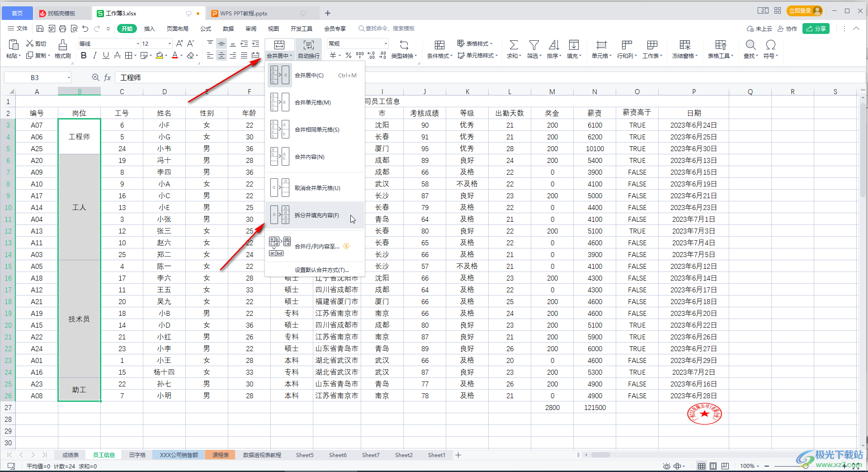This screenshot has height=472, width=868.
Task: Decrease font size with A- icon
Action: 190,43
